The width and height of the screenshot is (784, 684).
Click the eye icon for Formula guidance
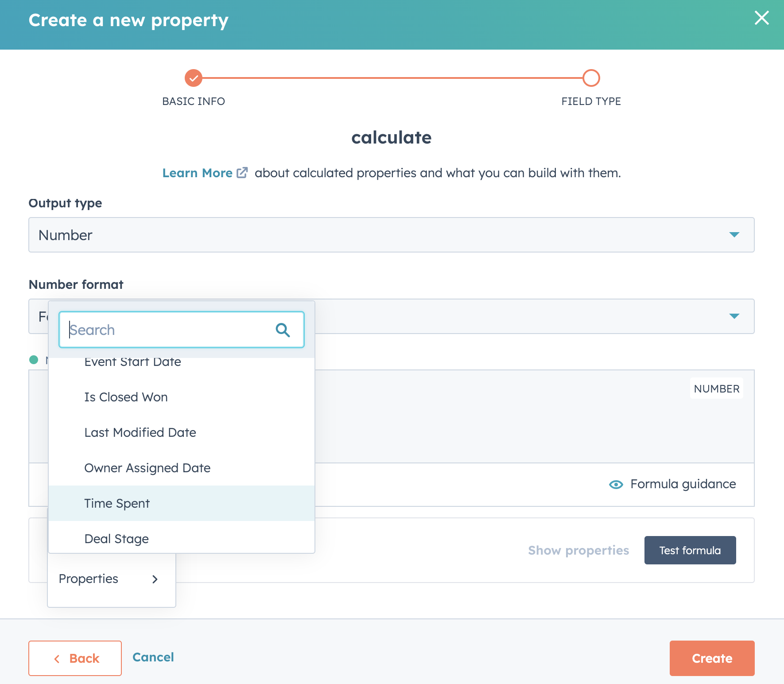point(616,484)
